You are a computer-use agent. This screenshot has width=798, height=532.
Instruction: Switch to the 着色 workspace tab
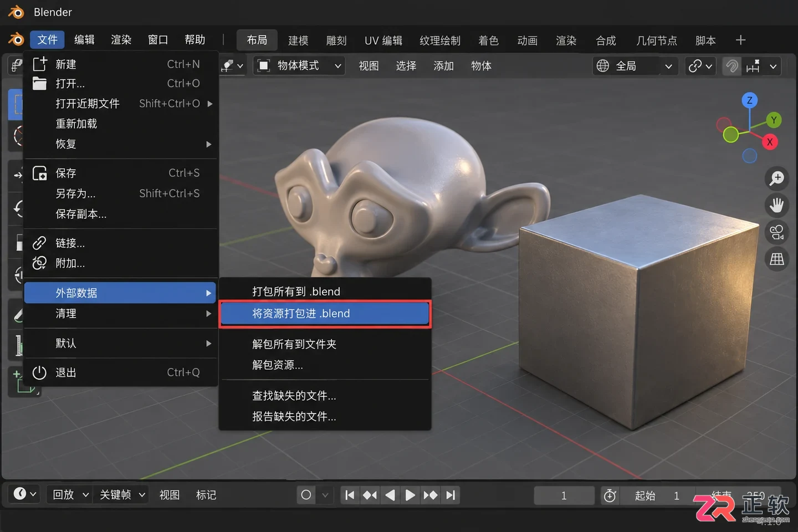tap(488, 41)
